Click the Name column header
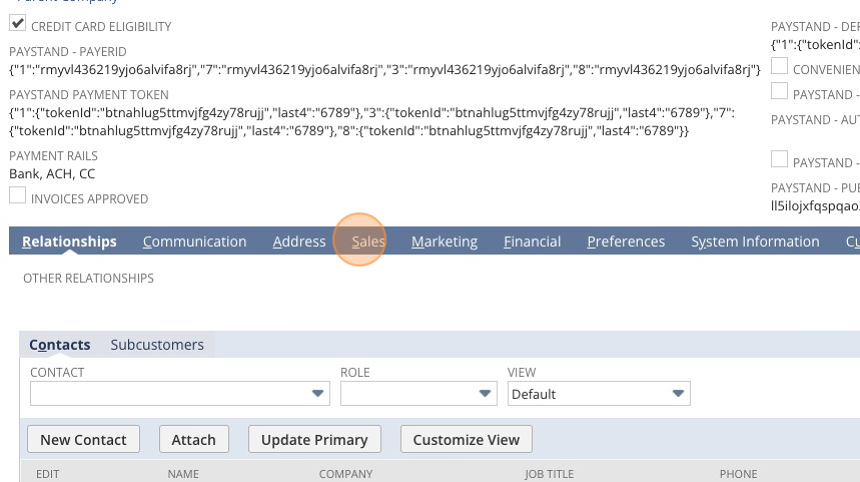The height and width of the screenshot is (482, 860). tap(183, 474)
